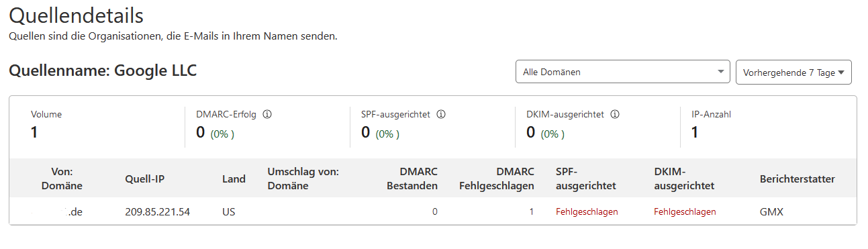Click the Volume summary value
The height and width of the screenshot is (249, 868).
pos(34,133)
